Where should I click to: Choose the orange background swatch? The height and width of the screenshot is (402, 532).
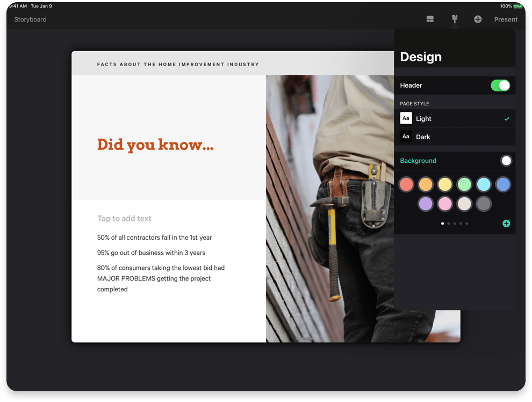(x=426, y=184)
